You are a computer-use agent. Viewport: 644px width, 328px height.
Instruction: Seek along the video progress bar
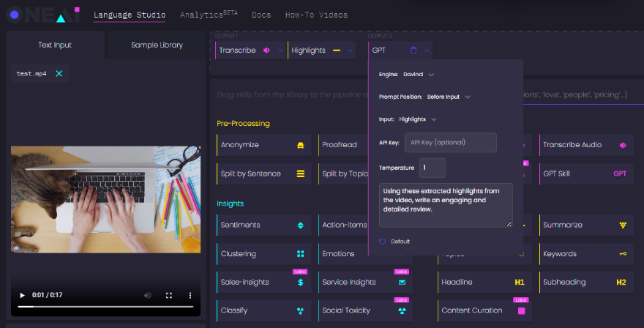(x=105, y=307)
